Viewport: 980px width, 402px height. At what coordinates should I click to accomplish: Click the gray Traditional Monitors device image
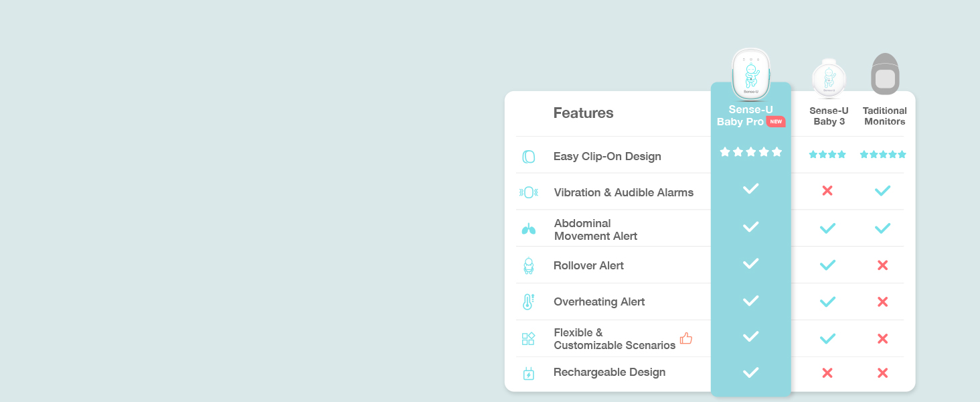pos(885,74)
